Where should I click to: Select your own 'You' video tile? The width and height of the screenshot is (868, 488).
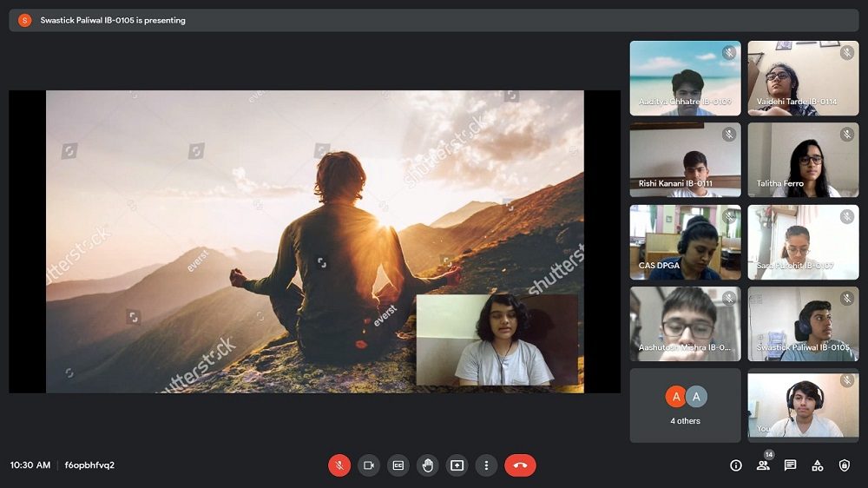(x=803, y=406)
